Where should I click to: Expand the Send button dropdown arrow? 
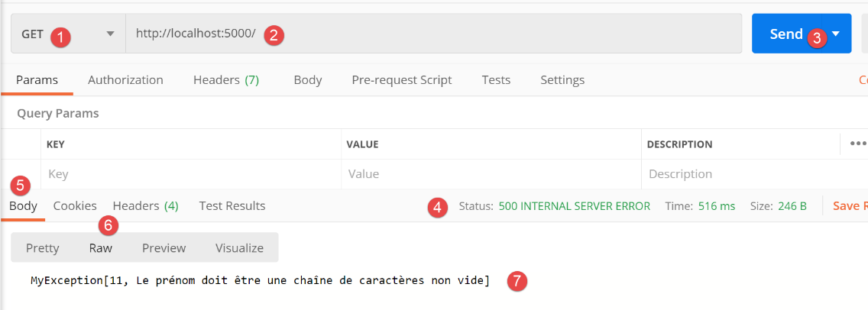tap(836, 34)
